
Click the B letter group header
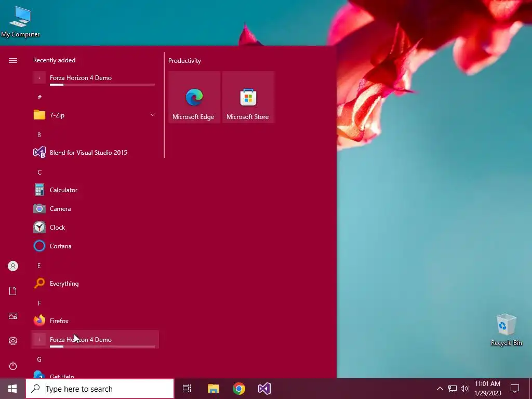(x=39, y=135)
